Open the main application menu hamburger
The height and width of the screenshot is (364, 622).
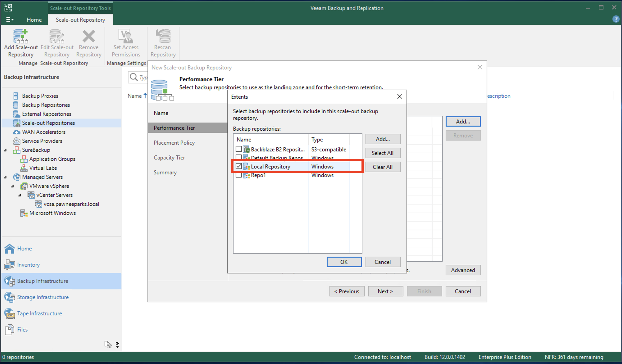click(x=9, y=20)
